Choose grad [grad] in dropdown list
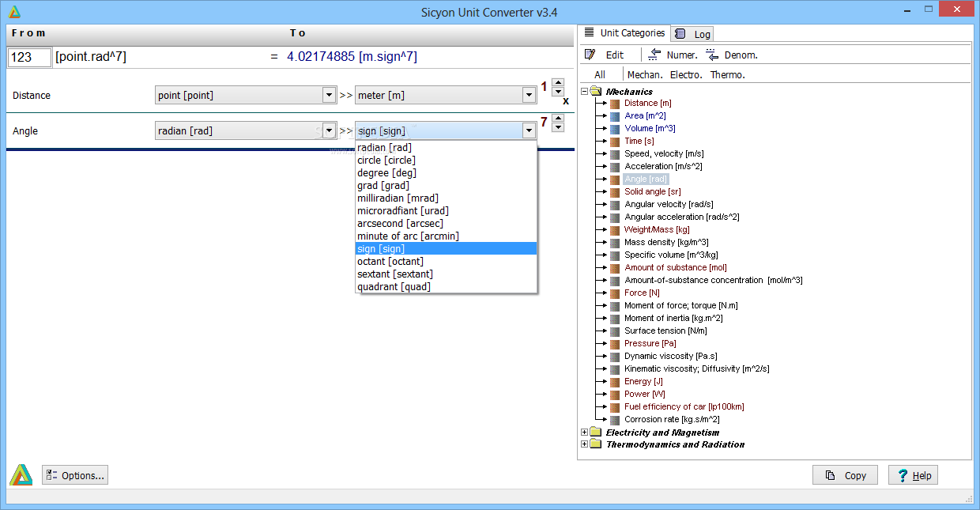Viewport: 980px width, 510px height. pyautogui.click(x=447, y=185)
